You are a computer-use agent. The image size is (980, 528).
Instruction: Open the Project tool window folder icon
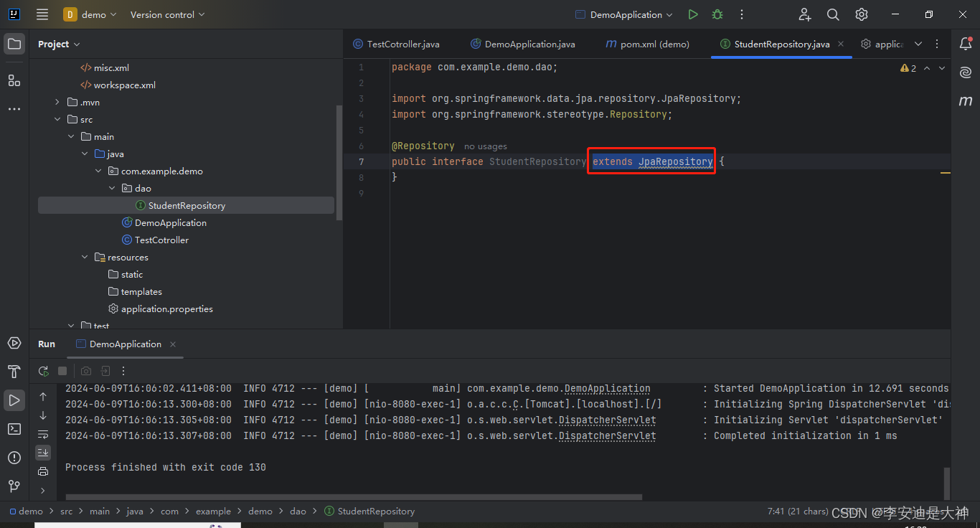tap(14, 44)
